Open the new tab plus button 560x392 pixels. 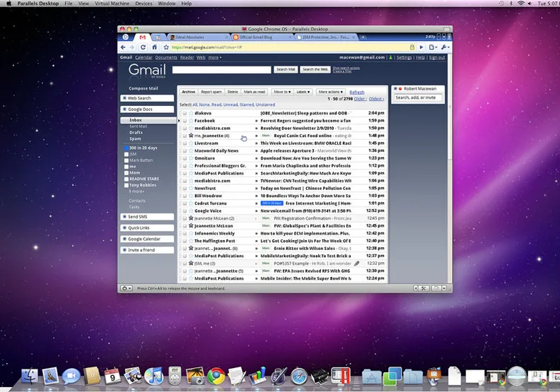tap(363, 37)
